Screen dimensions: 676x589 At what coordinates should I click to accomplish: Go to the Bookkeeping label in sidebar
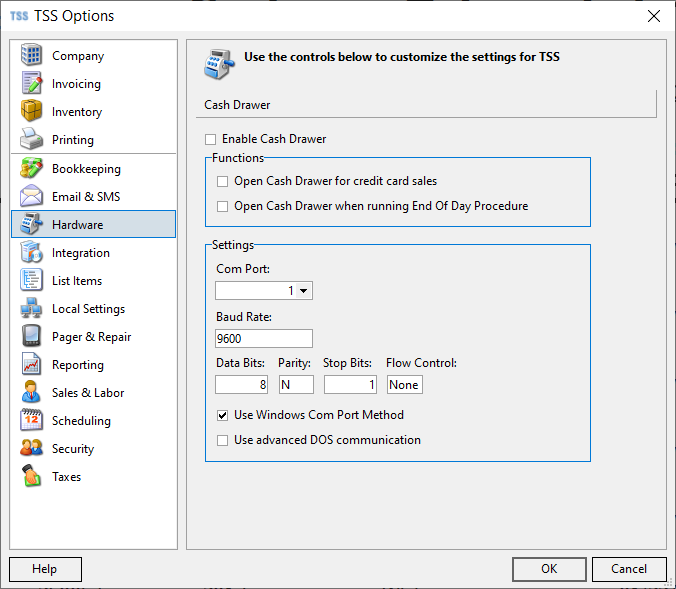(86, 169)
